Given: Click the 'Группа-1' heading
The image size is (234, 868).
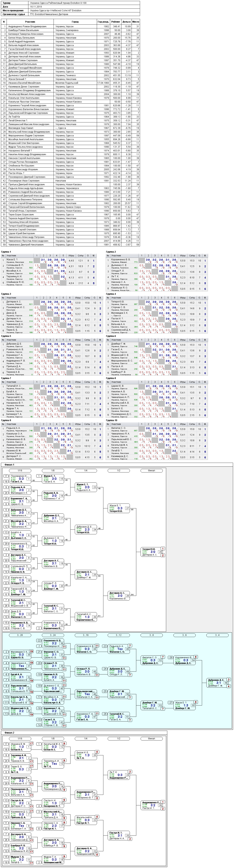Looking at the screenshot, I should (x=6, y=252).
